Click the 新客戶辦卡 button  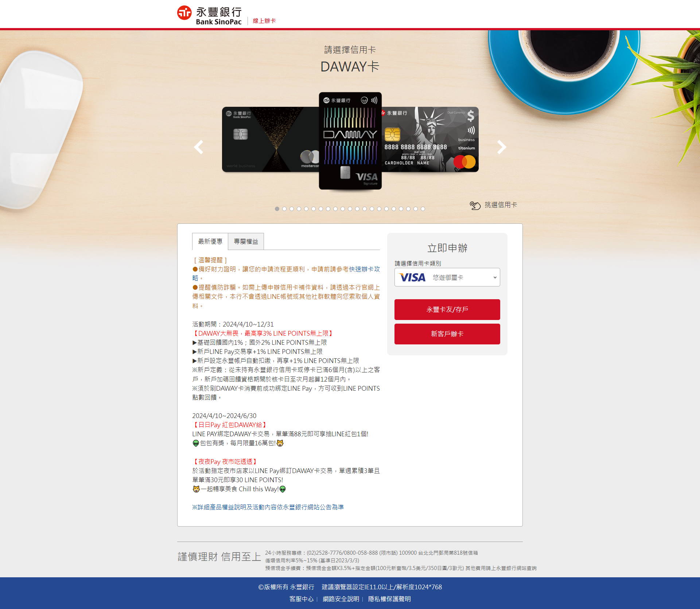(x=447, y=334)
